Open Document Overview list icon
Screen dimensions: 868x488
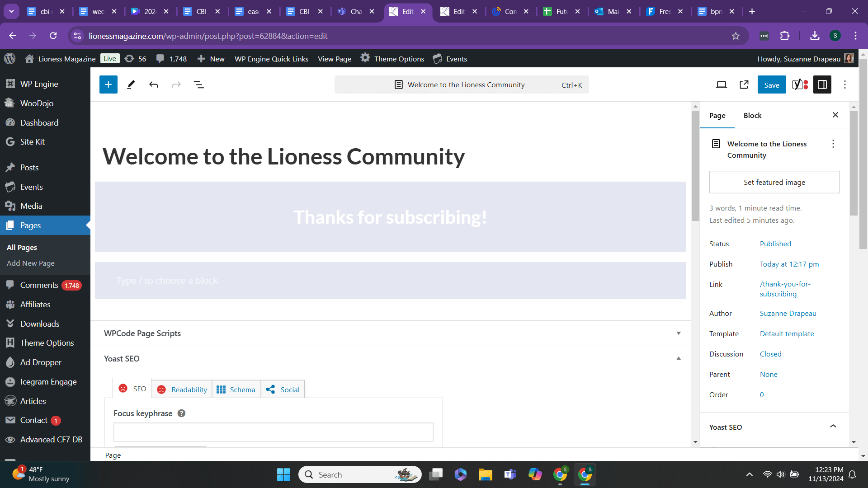coord(199,84)
